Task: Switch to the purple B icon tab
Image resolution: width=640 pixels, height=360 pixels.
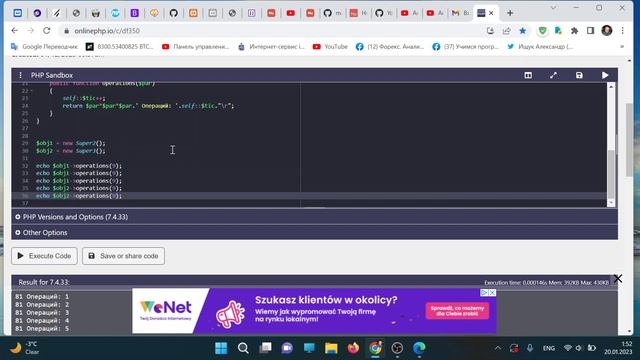Action: pyautogui.click(x=134, y=13)
